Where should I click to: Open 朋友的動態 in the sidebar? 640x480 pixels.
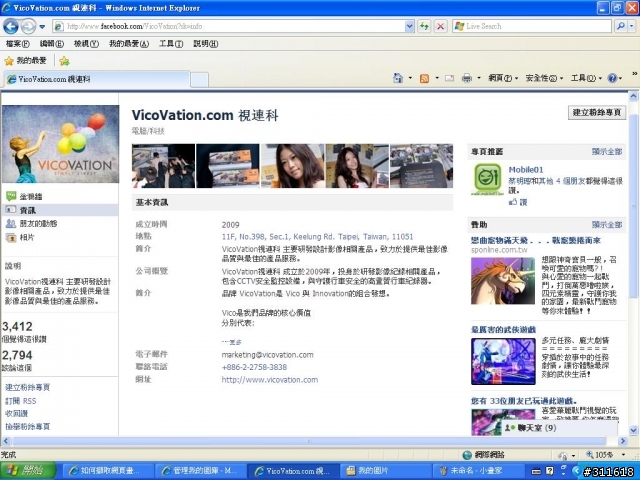(38, 224)
